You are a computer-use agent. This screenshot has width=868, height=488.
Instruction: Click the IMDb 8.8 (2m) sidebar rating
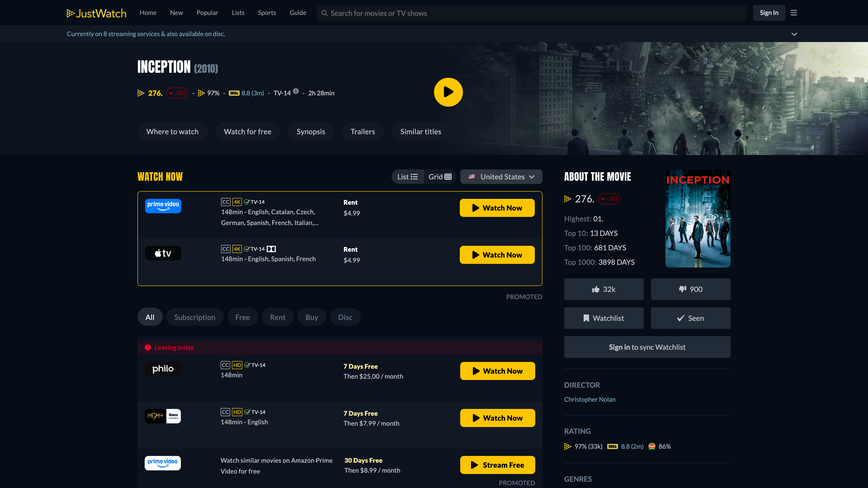click(625, 446)
